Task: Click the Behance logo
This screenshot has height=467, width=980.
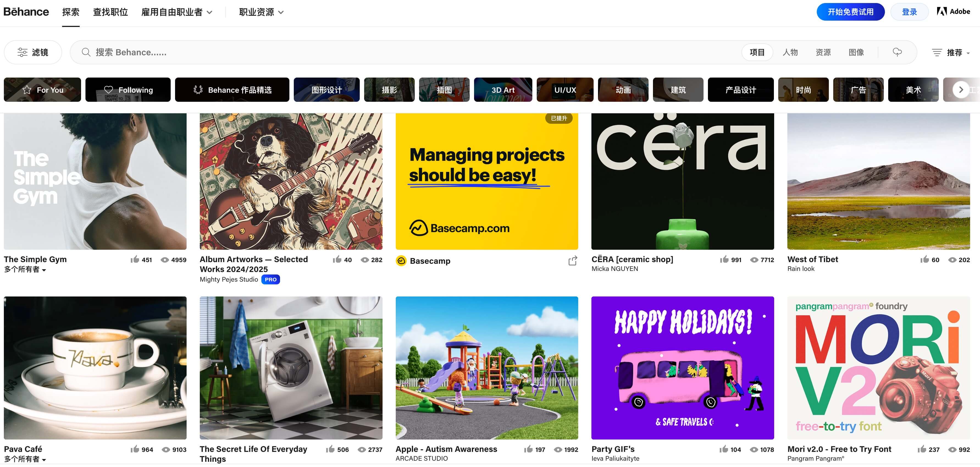Action: pos(26,12)
